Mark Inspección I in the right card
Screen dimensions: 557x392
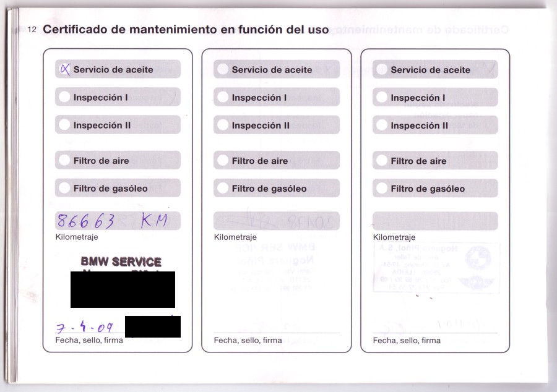[382, 97]
